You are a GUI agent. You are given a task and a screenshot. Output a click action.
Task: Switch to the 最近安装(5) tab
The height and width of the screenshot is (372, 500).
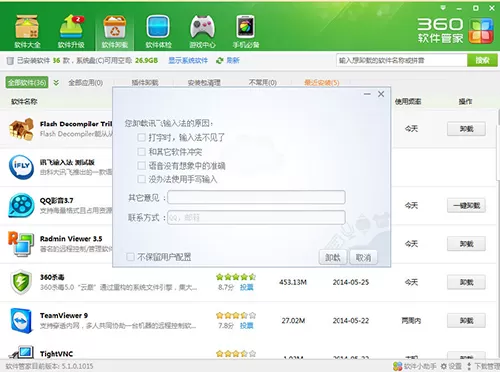click(x=322, y=82)
